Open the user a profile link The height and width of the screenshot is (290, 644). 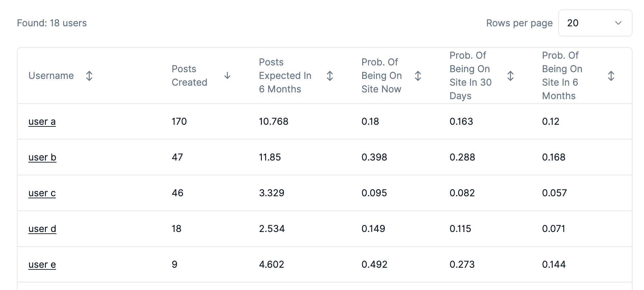coord(42,121)
